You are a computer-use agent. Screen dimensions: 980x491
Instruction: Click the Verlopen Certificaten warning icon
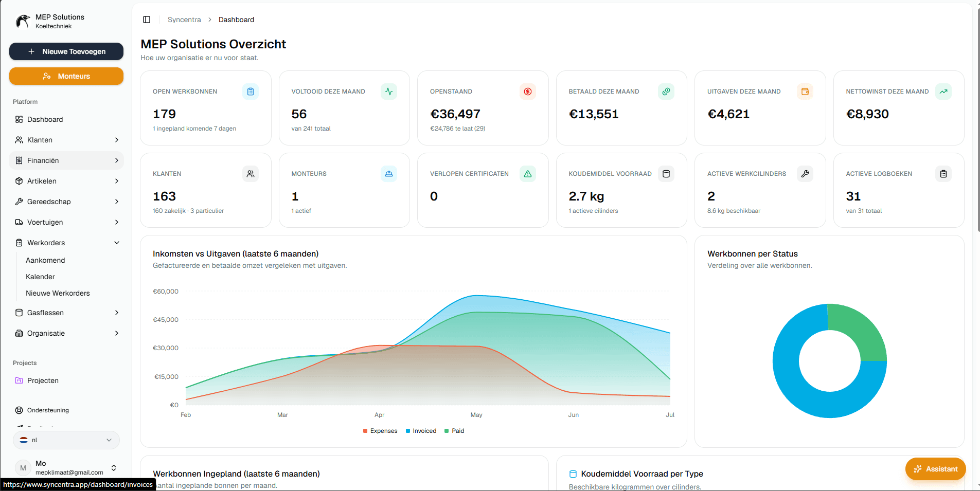tap(528, 174)
